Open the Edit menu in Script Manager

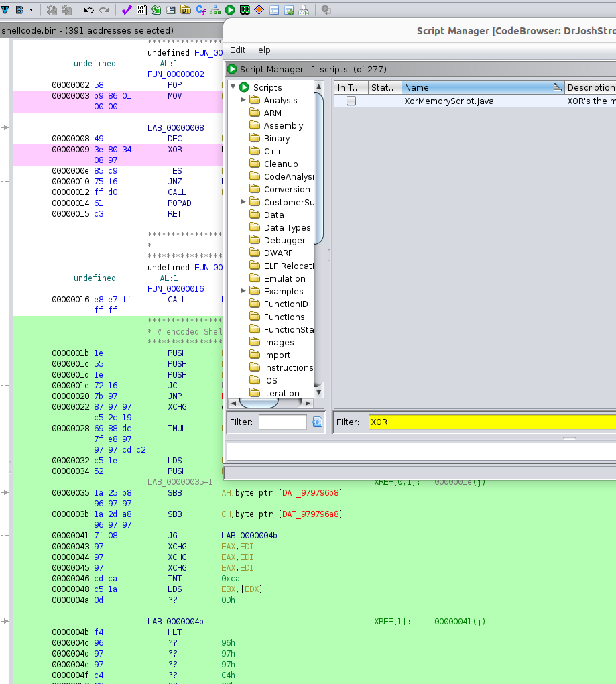237,50
